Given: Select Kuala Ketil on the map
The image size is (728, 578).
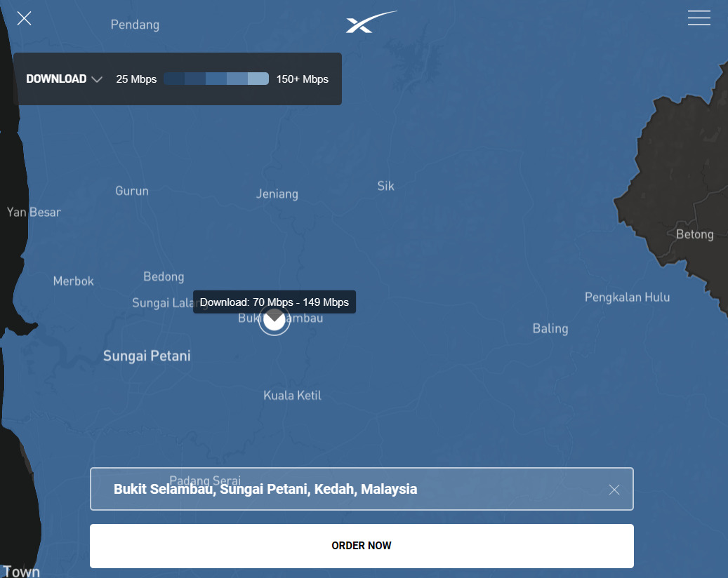Looking at the screenshot, I should click(x=292, y=396).
